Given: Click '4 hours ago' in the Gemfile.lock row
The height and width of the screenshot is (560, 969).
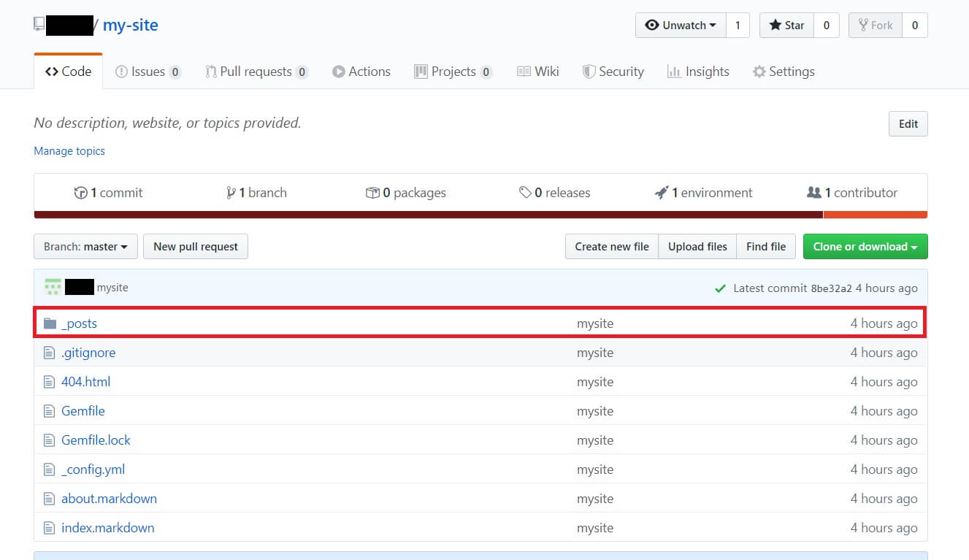Looking at the screenshot, I should [884, 440].
